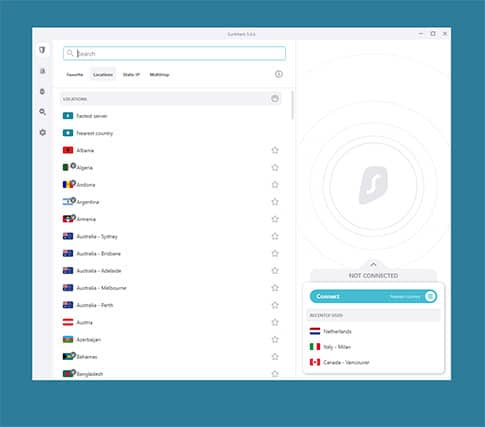Open the Favorite tab
The width and height of the screenshot is (485, 427).
click(x=75, y=74)
